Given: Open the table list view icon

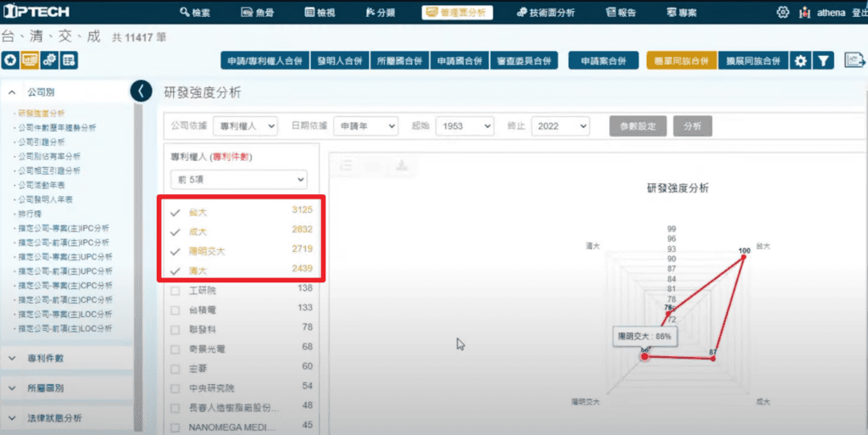Looking at the screenshot, I should [69, 60].
